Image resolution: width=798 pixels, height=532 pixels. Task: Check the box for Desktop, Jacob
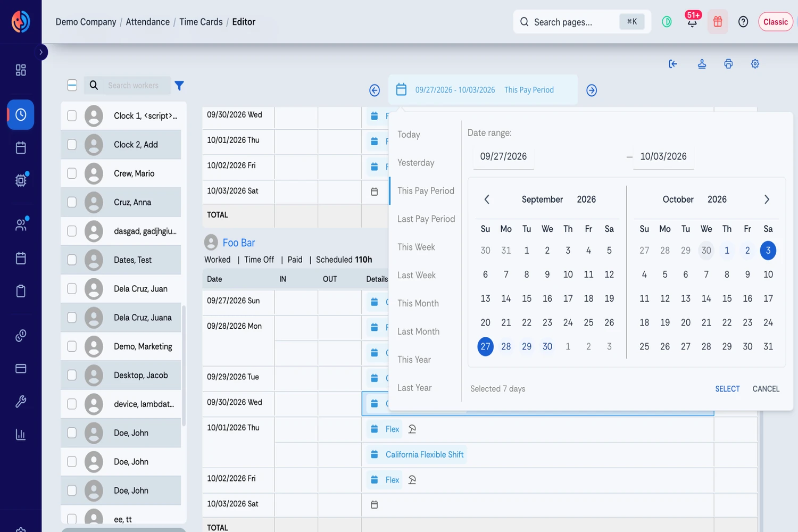[72, 375]
